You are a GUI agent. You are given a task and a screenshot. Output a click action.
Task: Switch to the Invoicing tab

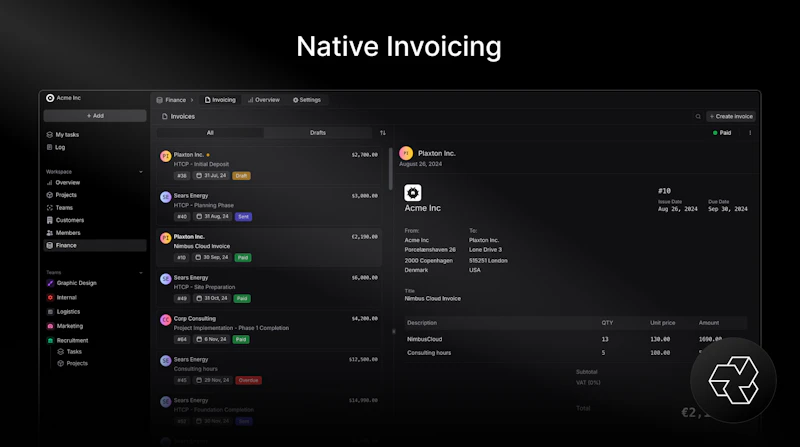(220, 100)
